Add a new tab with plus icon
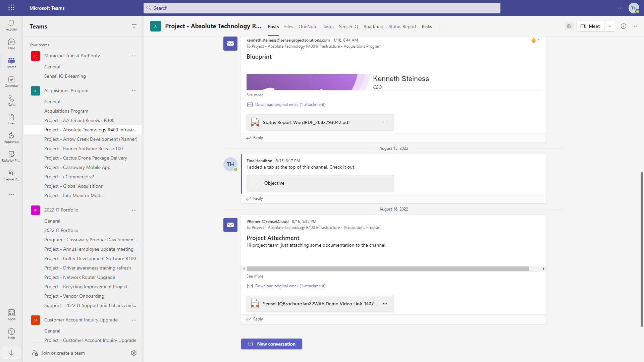This screenshot has width=644, height=362. click(x=440, y=26)
